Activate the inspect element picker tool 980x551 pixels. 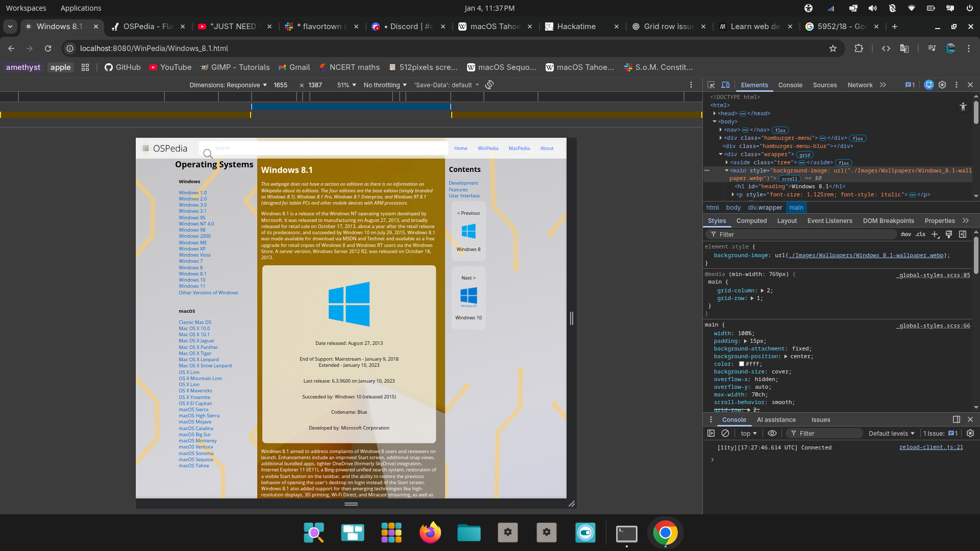(711, 85)
